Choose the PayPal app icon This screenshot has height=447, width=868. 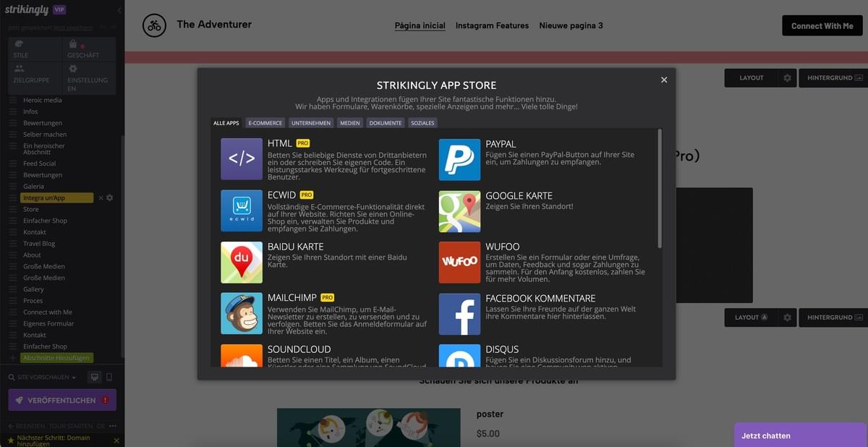459,159
